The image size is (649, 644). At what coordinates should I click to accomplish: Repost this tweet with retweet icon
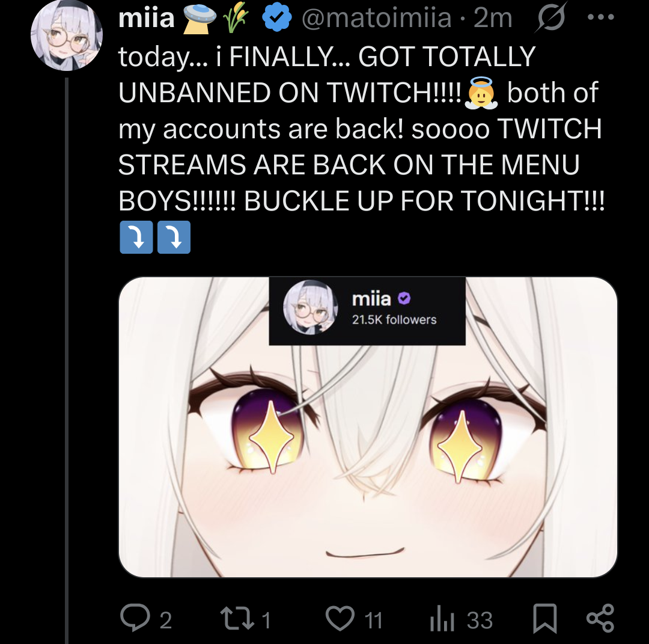(237, 618)
